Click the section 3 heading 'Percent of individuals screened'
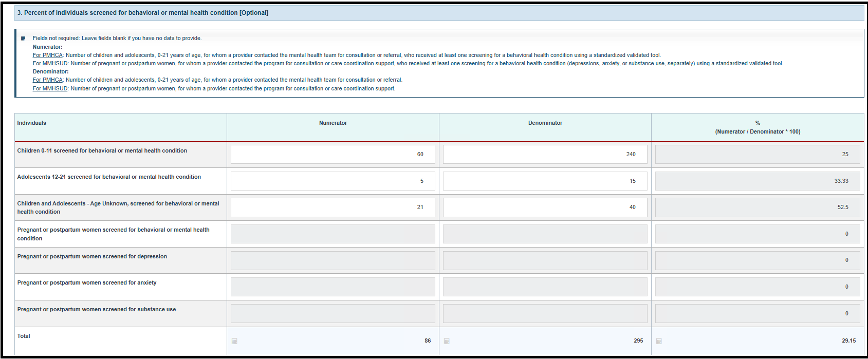 (143, 13)
